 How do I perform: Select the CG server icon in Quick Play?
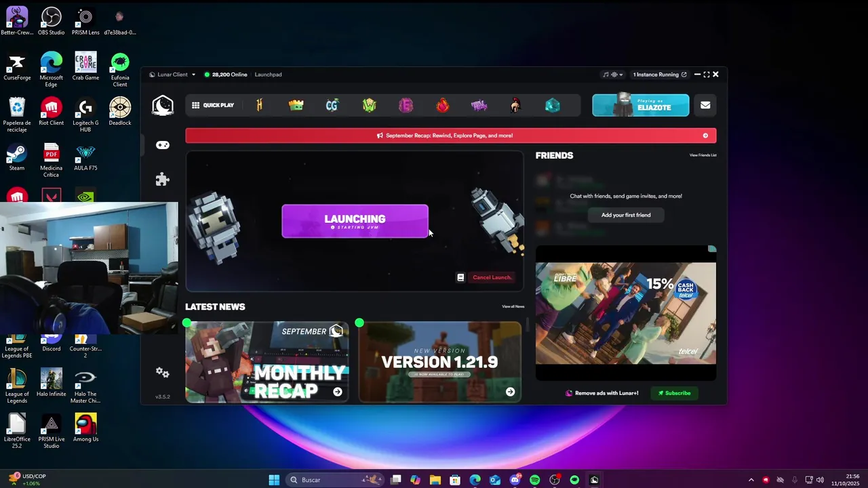click(x=332, y=105)
